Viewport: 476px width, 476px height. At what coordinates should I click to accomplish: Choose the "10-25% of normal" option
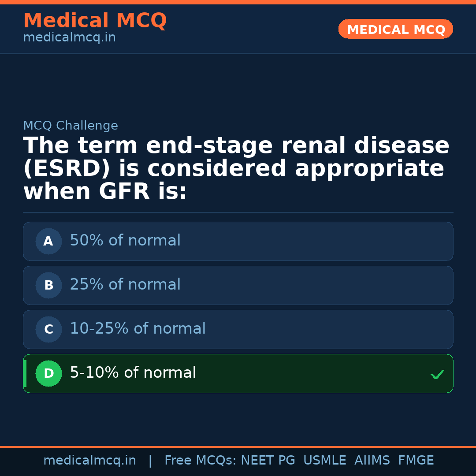pos(138,329)
